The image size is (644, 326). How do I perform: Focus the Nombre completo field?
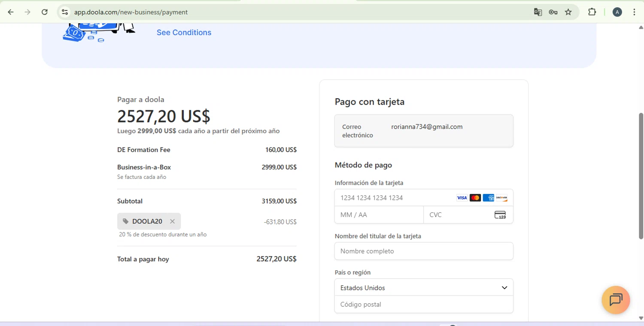424,251
